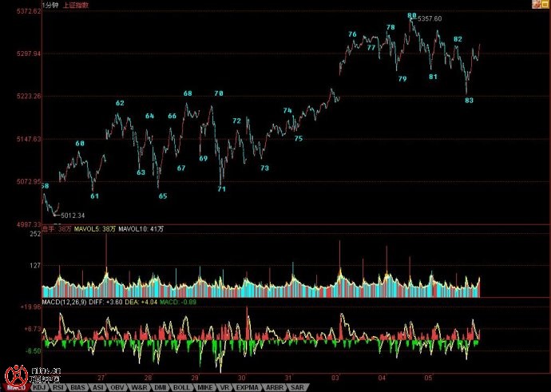
Task: Switch to the KDJ indicator tab
Action: pos(39,387)
